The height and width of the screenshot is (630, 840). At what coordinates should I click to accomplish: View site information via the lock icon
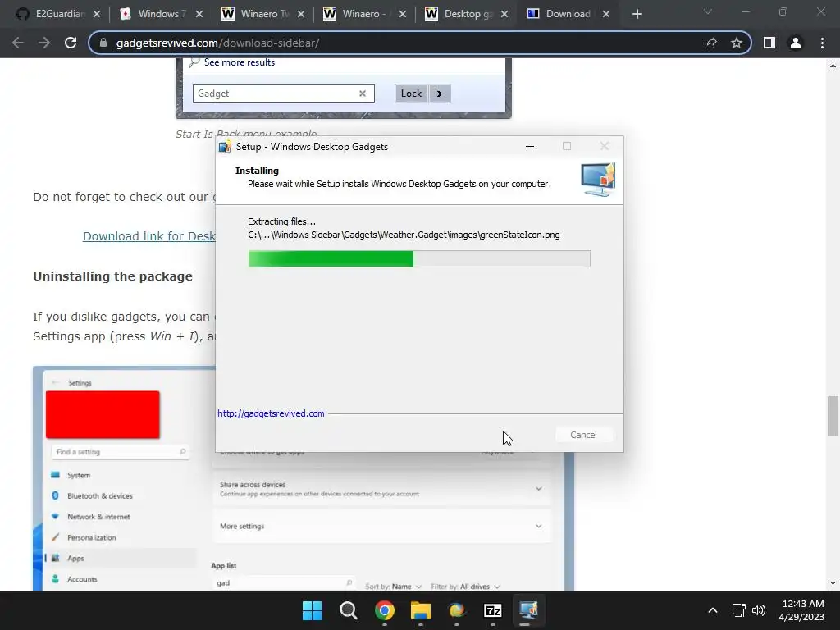103,43
